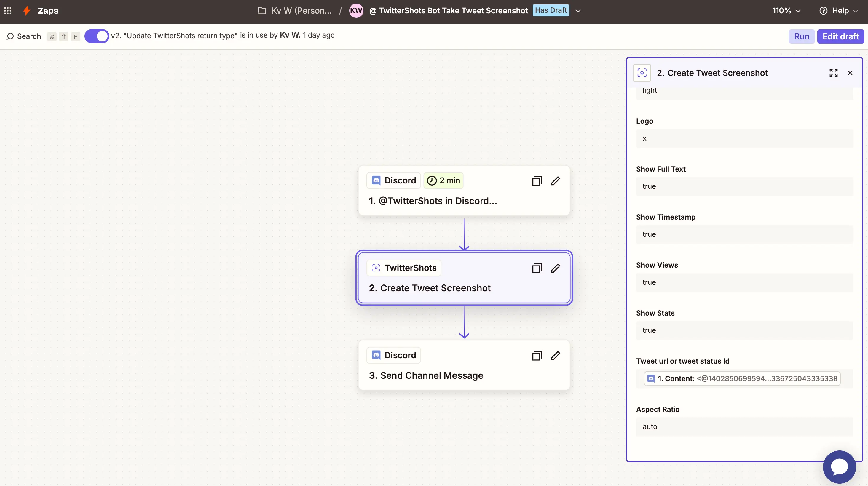Click the Run button
The height and width of the screenshot is (486, 868).
pyautogui.click(x=801, y=36)
